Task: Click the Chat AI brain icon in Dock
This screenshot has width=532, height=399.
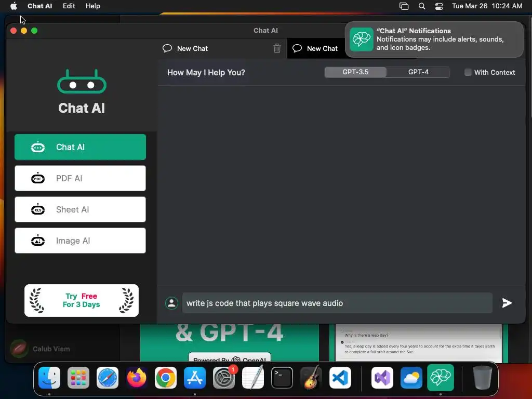Action: click(x=441, y=378)
